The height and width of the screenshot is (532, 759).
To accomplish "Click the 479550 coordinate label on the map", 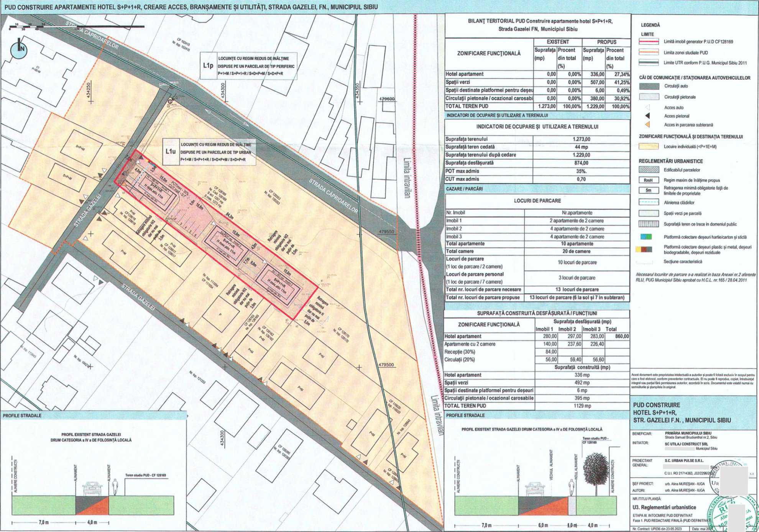I will [386, 232].
